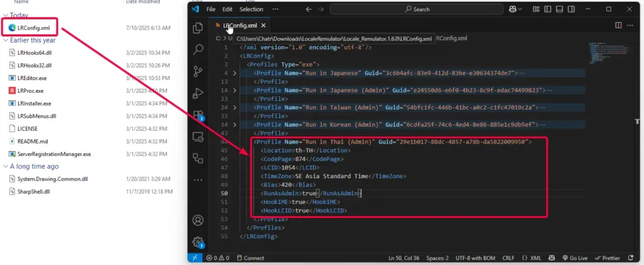The height and width of the screenshot is (265, 644).
Task: Click the command center Search box
Action: pos(416,9)
